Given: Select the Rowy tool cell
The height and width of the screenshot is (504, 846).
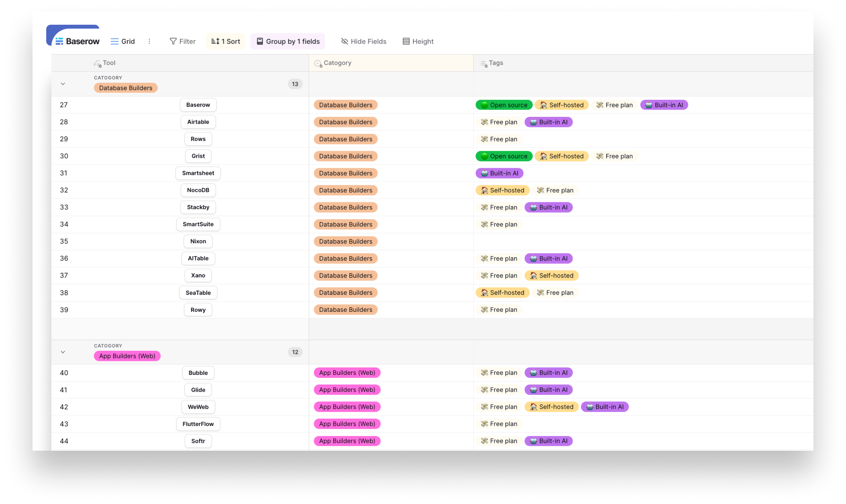Looking at the screenshot, I should tap(198, 310).
